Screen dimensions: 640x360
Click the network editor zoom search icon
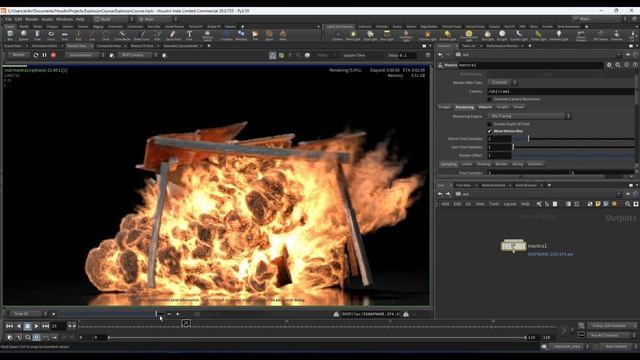628,204
